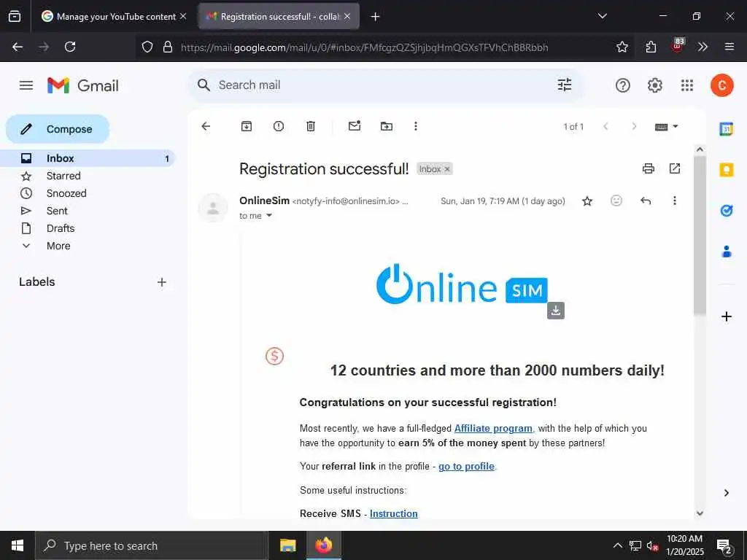
Task: Download the OnlineSim logo image
Action: click(555, 311)
